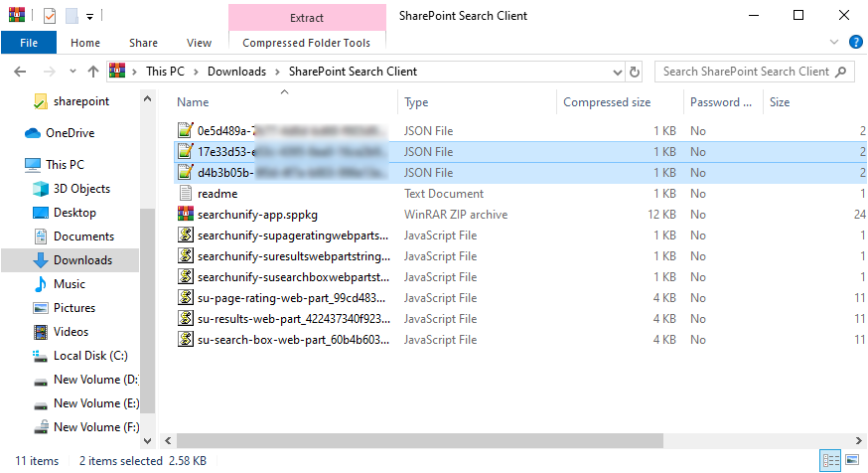Click the Up one level arrow

pos(93,72)
